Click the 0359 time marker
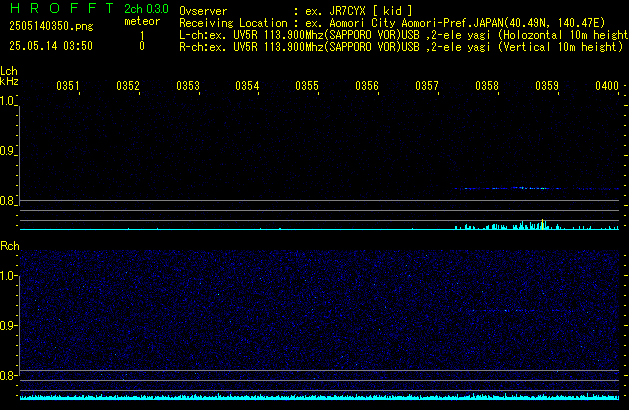This screenshot has height=410, width=629. 547,86
